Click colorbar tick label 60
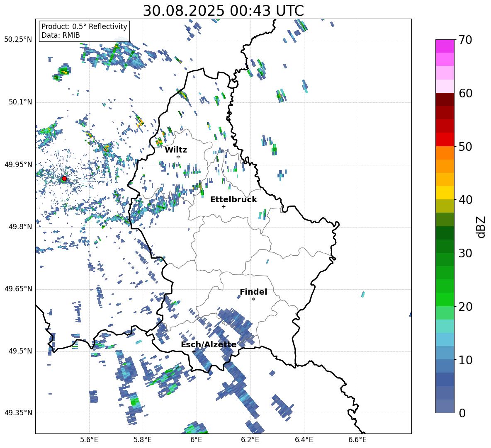The height and width of the screenshot is (448, 491). 466,93
